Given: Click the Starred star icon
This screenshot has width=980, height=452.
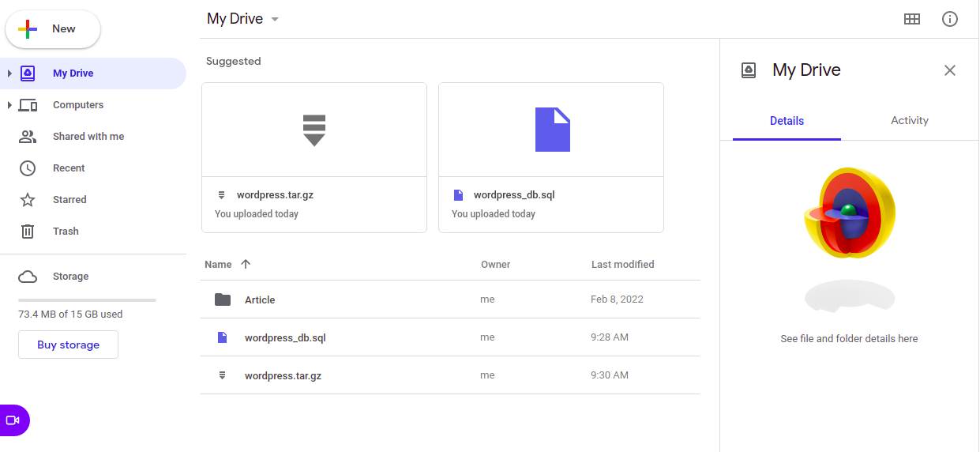Looking at the screenshot, I should click(28, 200).
